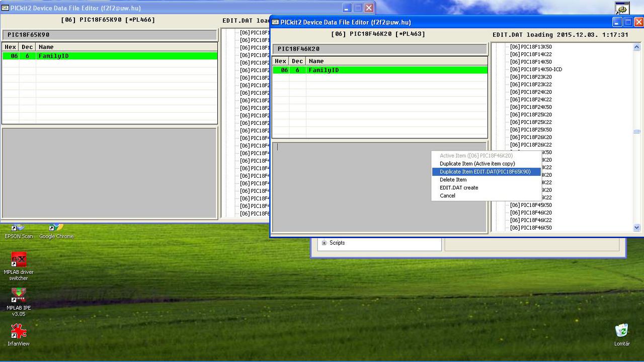Click scroll-down arrow of the front device list
This screenshot has height=362, width=644.
tap(636, 228)
